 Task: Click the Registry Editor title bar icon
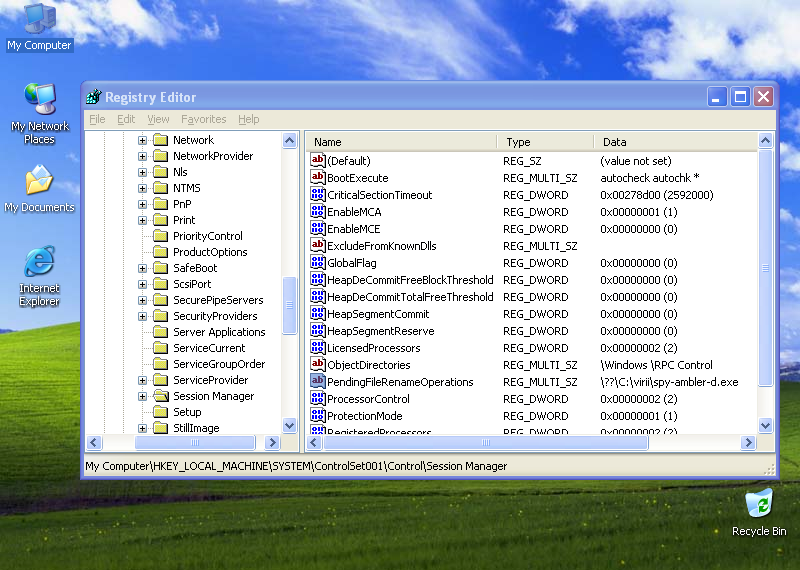tap(94, 96)
